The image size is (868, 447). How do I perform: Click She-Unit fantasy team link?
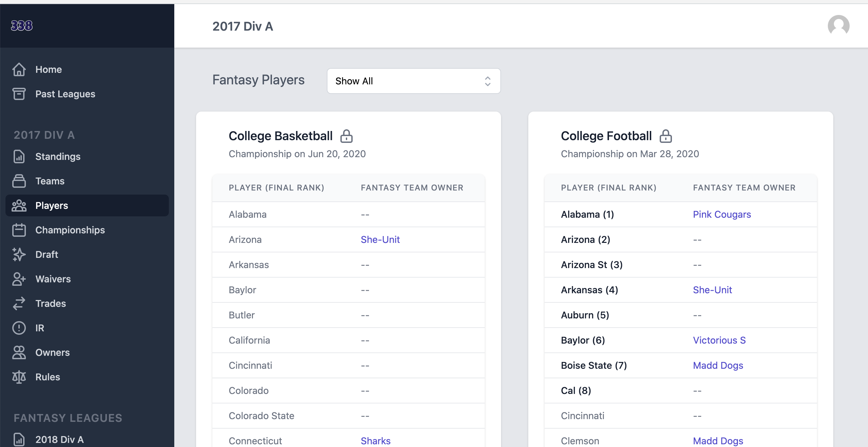pyautogui.click(x=381, y=239)
